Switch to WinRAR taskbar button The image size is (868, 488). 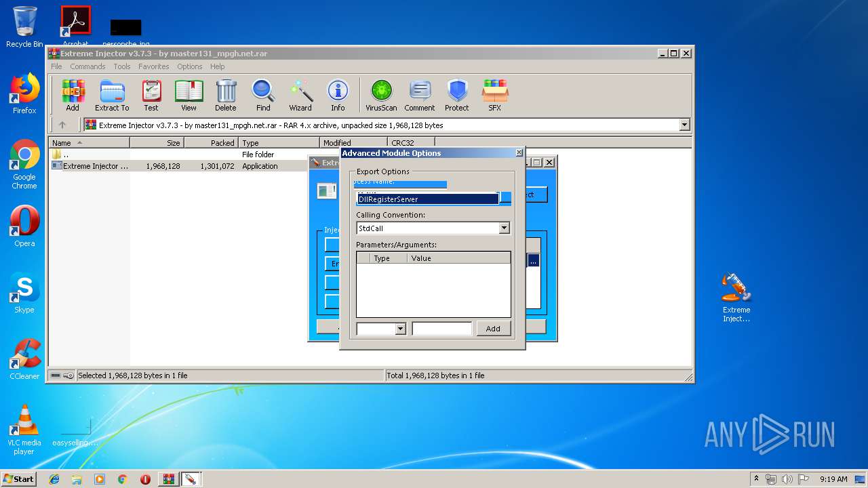(x=168, y=479)
